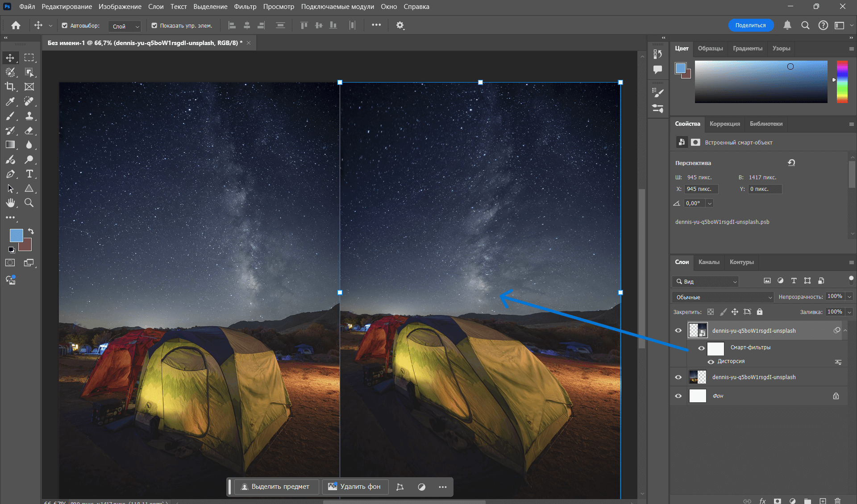
Task: Click Удалить фон button
Action: click(355, 487)
